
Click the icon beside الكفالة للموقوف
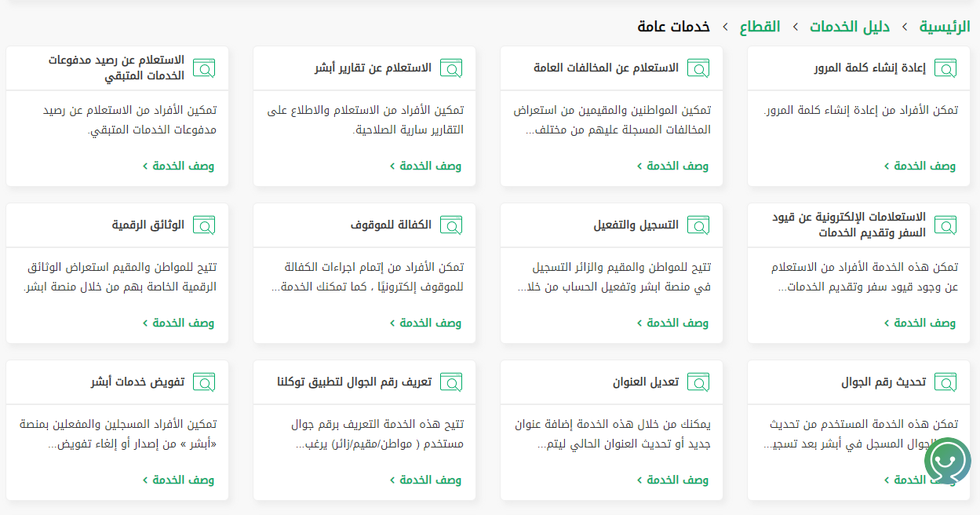pyautogui.click(x=451, y=225)
